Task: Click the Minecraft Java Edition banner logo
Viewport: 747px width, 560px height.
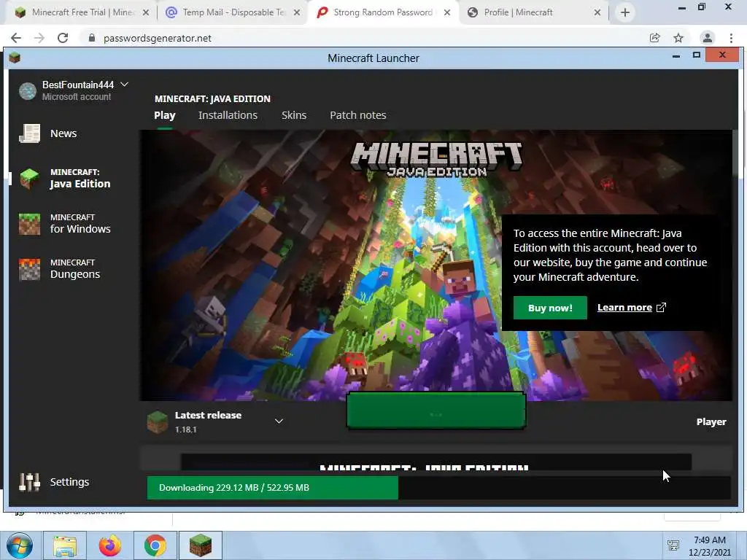Action: (436, 160)
